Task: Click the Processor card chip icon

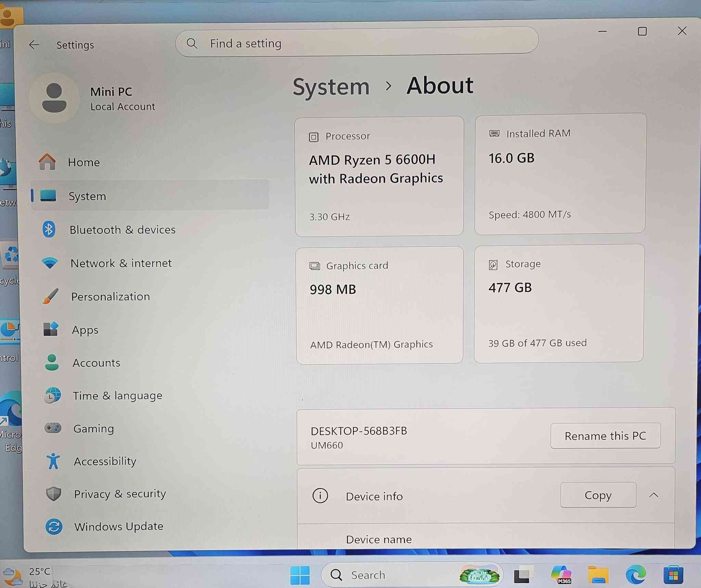Action: 314,137
